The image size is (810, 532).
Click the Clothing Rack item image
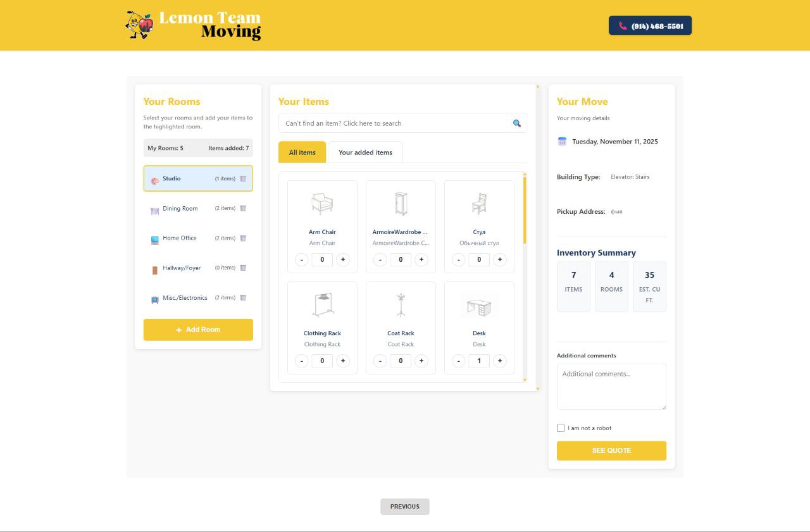(322, 305)
